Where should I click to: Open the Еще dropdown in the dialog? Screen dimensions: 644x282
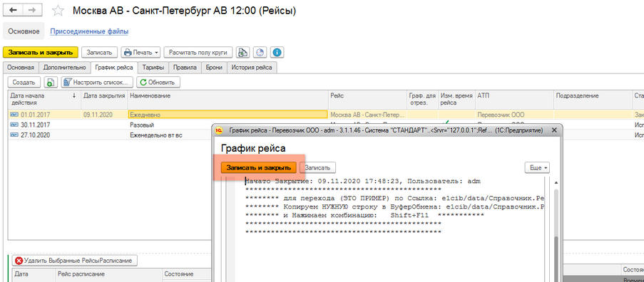pyautogui.click(x=537, y=167)
